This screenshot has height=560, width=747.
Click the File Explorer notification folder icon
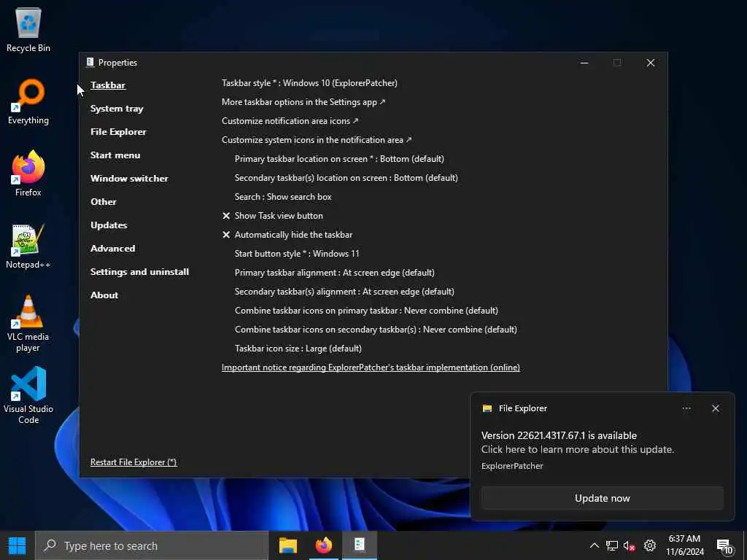pyautogui.click(x=487, y=408)
